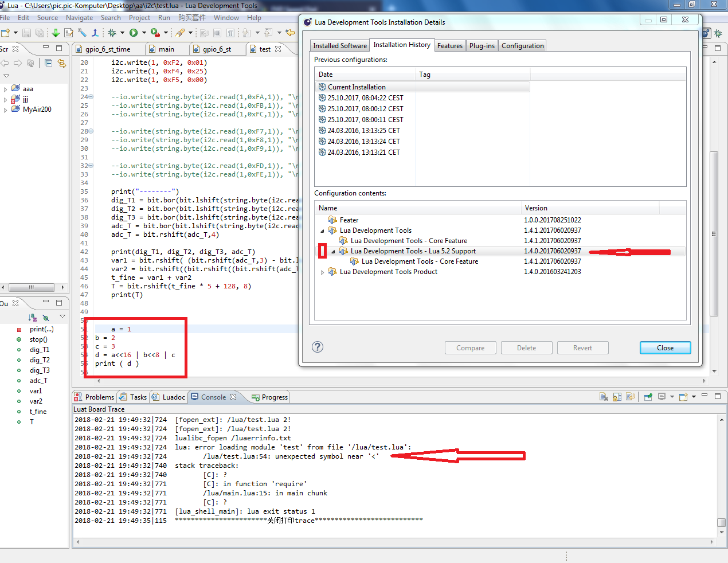This screenshot has width=728, height=563.
Task: Click the Last Edit Location arrow icon
Action: coord(290,33)
